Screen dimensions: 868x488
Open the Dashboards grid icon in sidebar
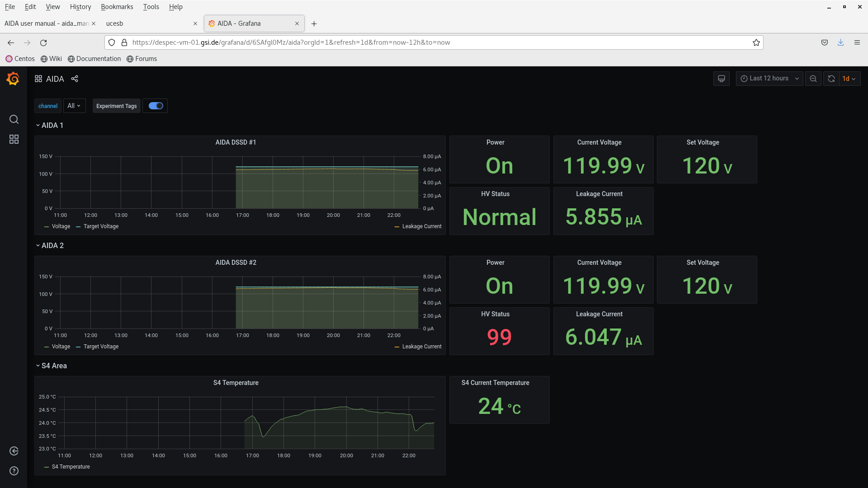[x=14, y=139]
